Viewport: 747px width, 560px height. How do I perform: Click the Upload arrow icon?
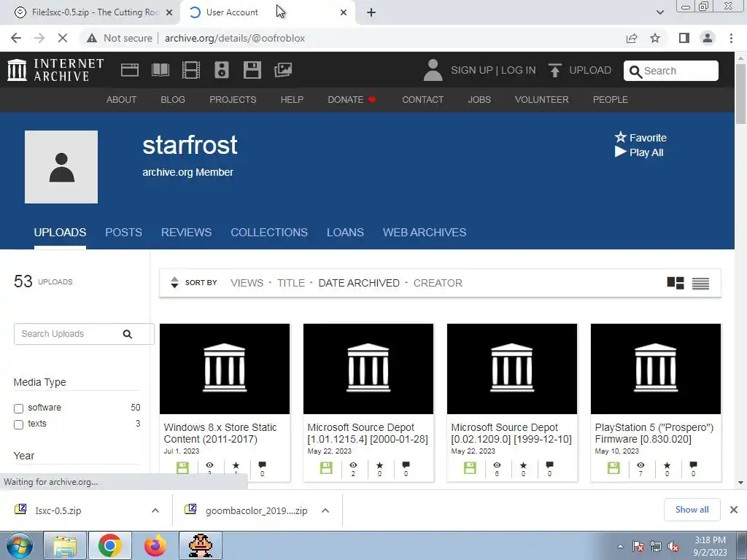(554, 71)
